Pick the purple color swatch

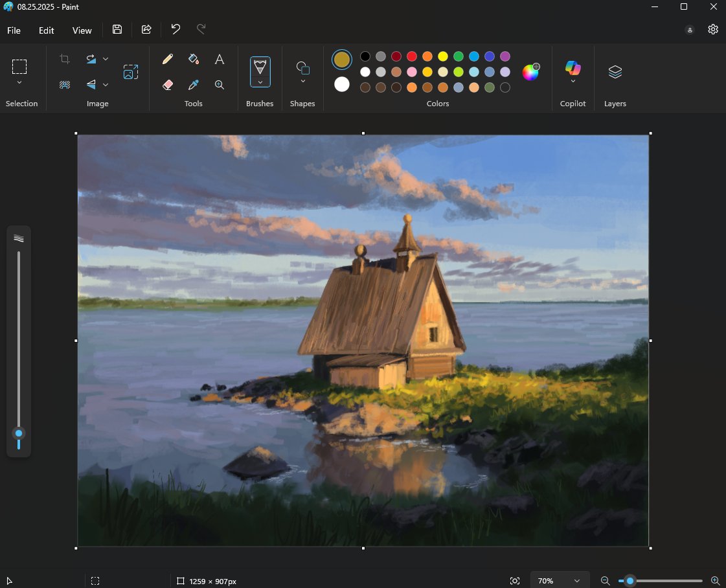pos(505,56)
